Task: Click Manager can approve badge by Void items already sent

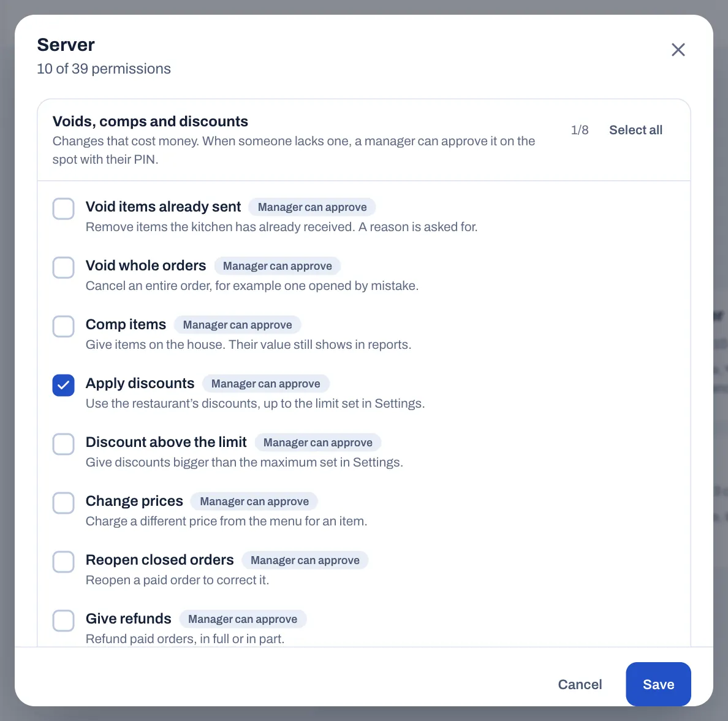Action: click(x=312, y=207)
